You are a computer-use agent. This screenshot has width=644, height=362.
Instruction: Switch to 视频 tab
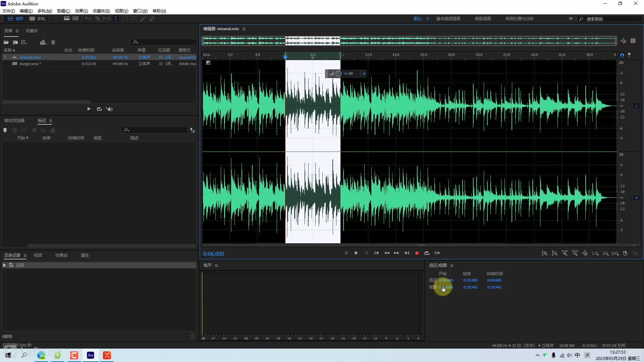tap(38, 255)
